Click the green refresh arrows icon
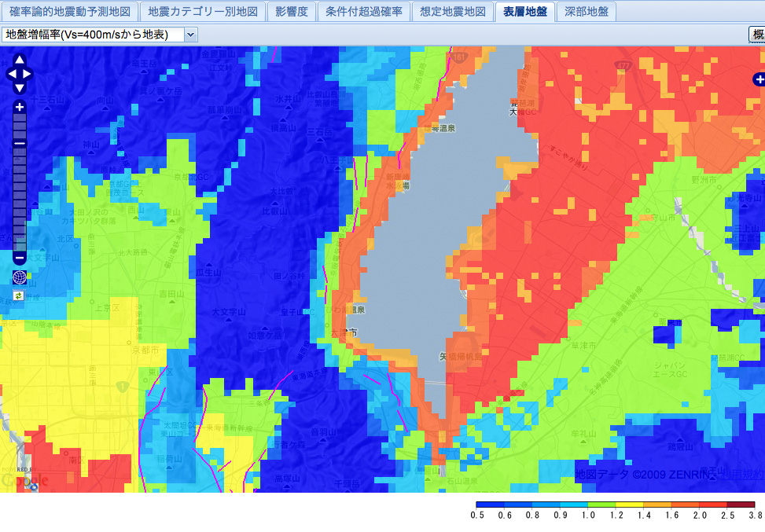This screenshot has width=765, height=532. pyautogui.click(x=19, y=295)
